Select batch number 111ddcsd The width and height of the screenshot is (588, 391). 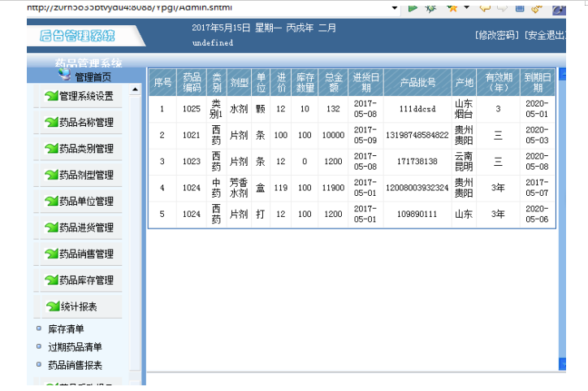click(x=417, y=109)
